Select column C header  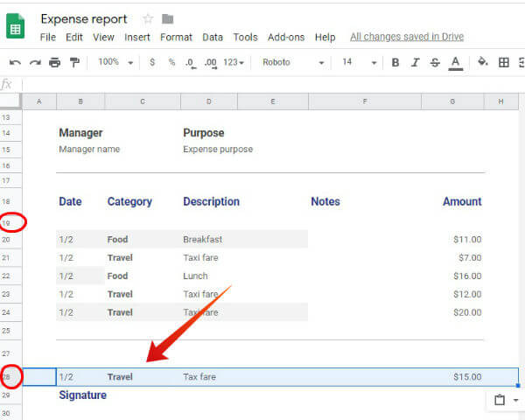pos(143,101)
